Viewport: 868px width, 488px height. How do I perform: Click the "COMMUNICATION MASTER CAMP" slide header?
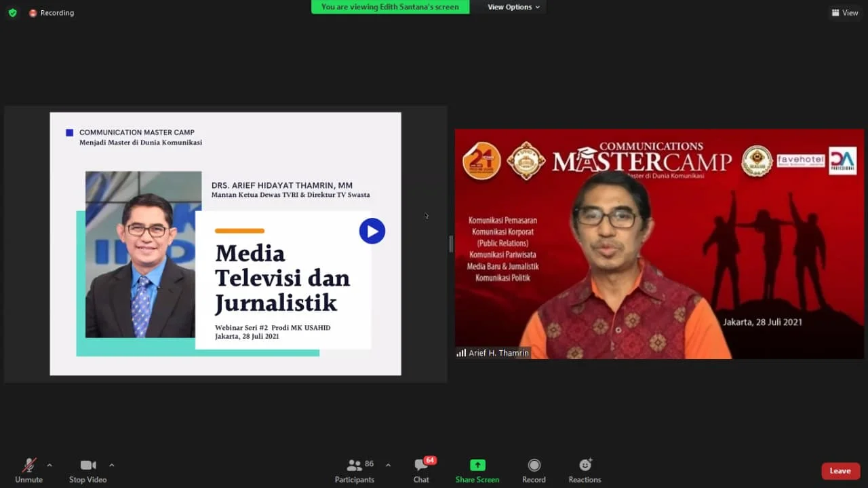(x=137, y=132)
